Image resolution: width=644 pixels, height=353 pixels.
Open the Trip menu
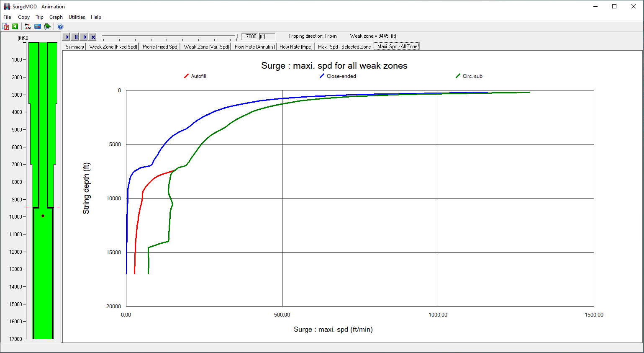click(x=39, y=17)
